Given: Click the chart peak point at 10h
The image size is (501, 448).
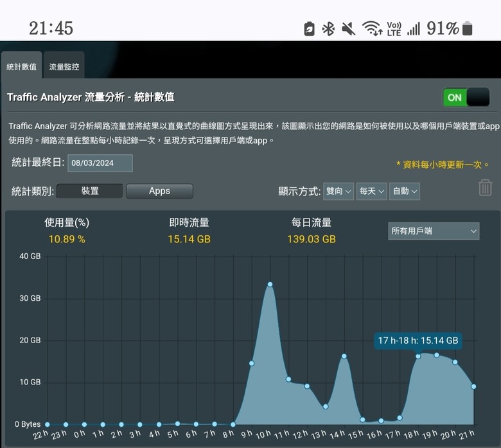Looking at the screenshot, I should (270, 284).
